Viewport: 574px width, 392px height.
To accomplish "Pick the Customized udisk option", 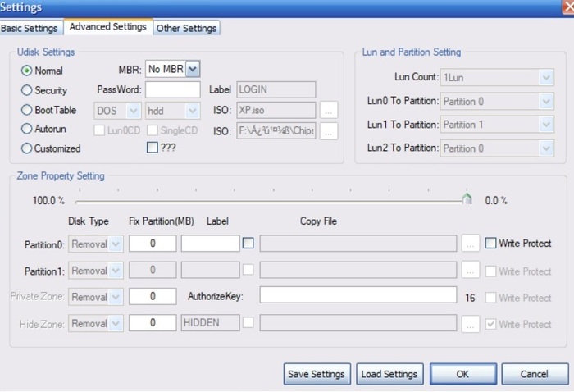I will pos(27,148).
